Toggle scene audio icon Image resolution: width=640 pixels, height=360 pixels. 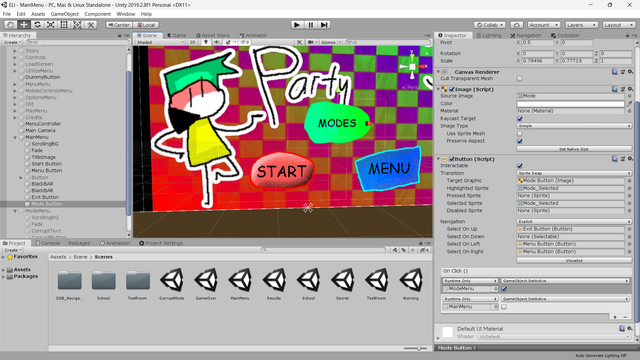point(217,42)
